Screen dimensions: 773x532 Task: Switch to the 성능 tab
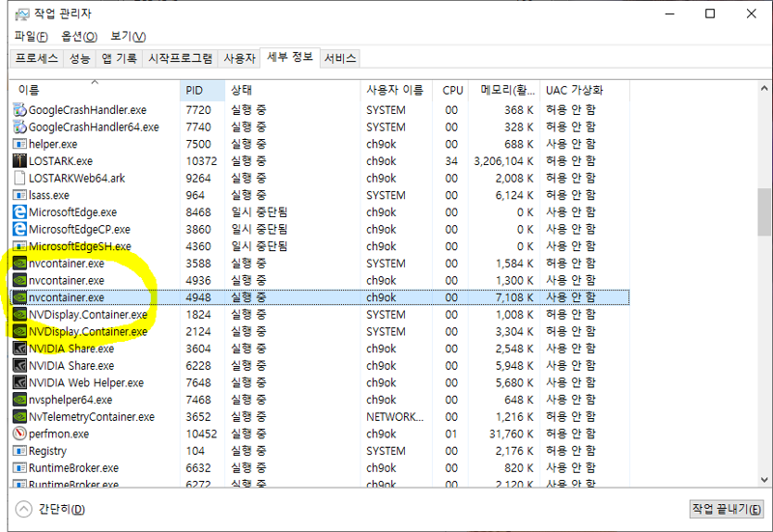(79, 59)
